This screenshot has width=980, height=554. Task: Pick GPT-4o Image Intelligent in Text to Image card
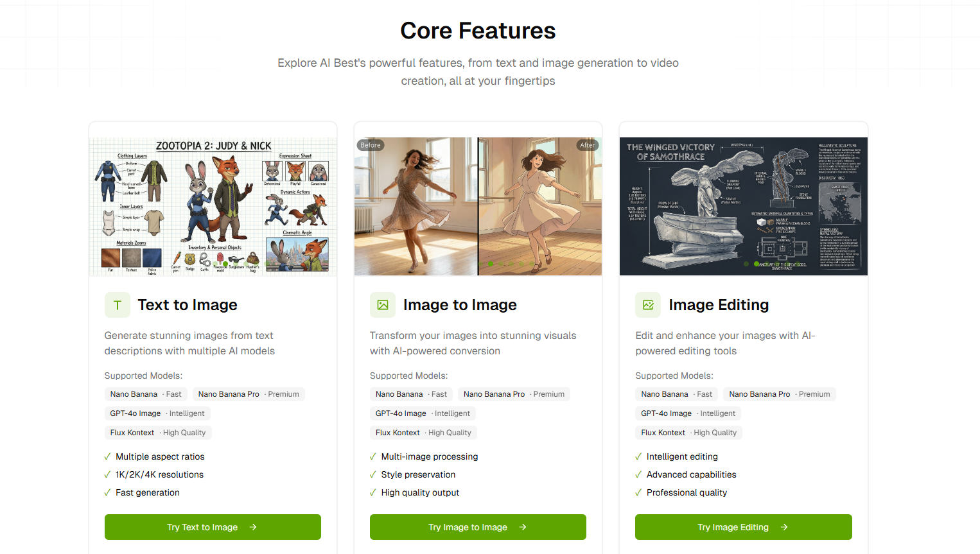coord(157,413)
